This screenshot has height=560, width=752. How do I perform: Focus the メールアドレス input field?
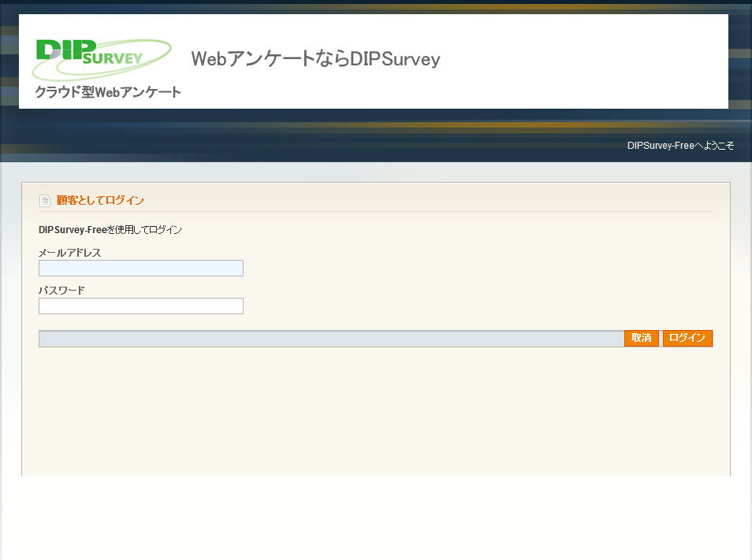tap(141, 269)
